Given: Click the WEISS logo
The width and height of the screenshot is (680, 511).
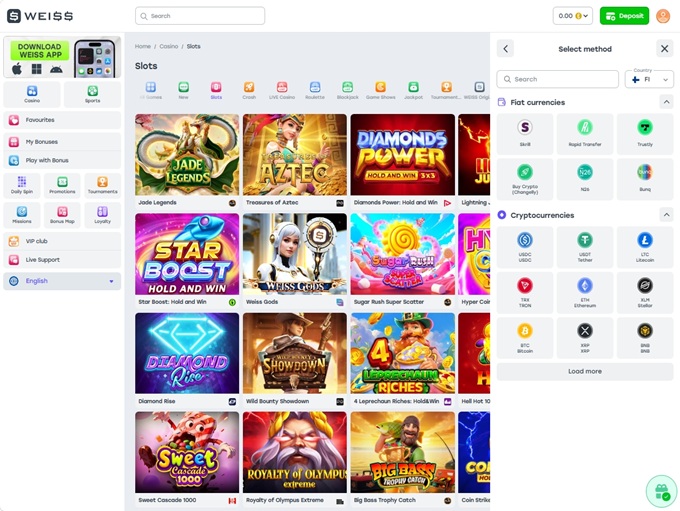Looking at the screenshot, I should [x=40, y=16].
